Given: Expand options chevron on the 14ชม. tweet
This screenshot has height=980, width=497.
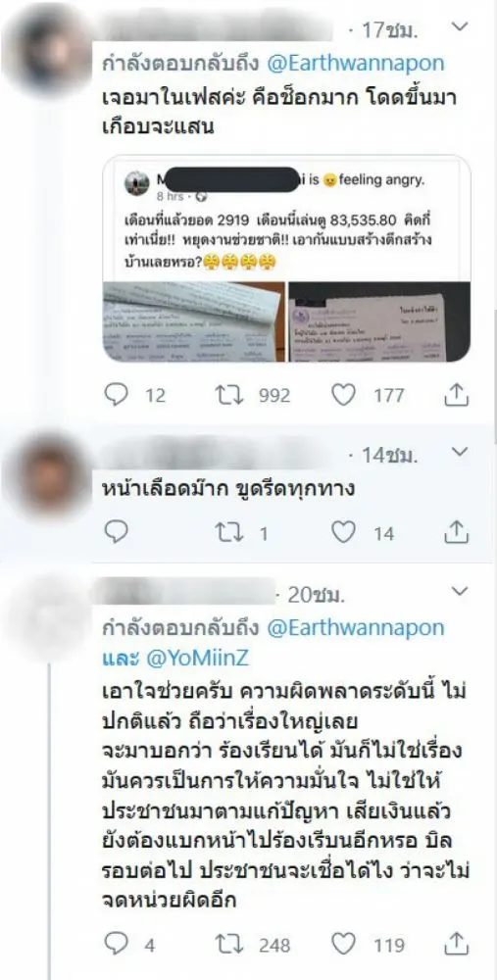Looking at the screenshot, I should click(x=460, y=451).
